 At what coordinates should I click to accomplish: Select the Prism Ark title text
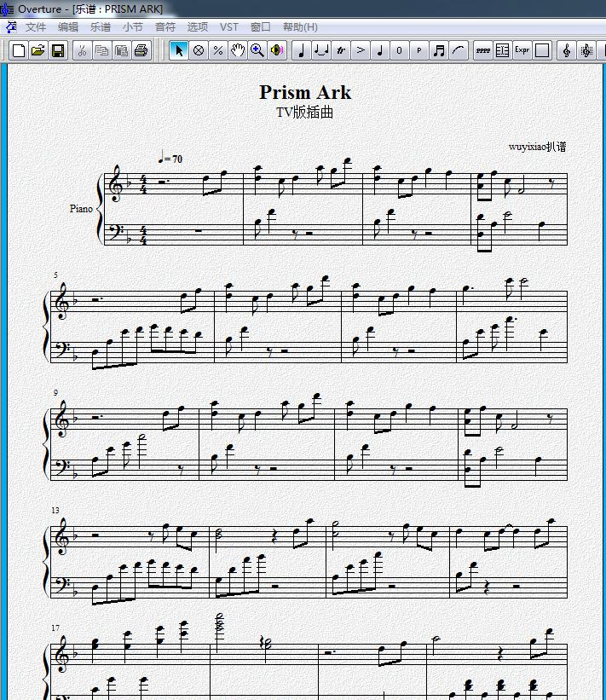pos(305,92)
